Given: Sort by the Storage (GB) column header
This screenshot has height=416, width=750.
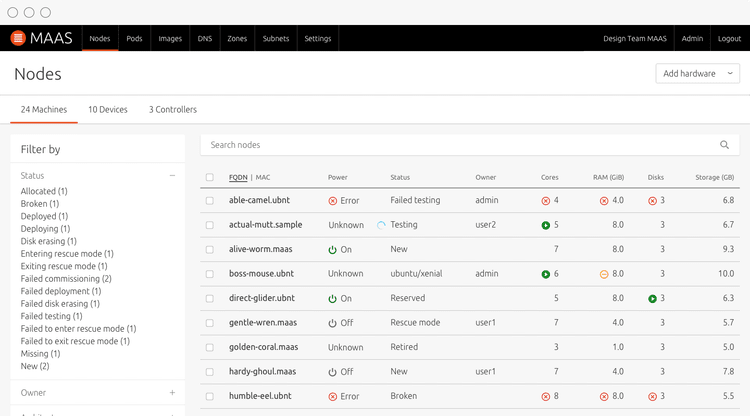Looking at the screenshot, I should [x=715, y=177].
